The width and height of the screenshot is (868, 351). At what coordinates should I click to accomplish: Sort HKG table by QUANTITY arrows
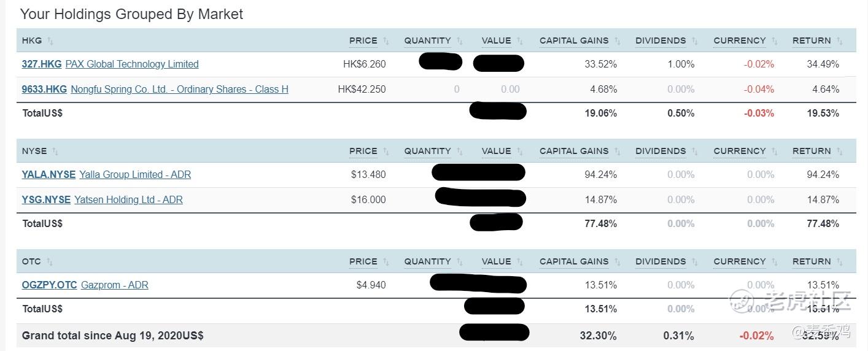[460, 41]
